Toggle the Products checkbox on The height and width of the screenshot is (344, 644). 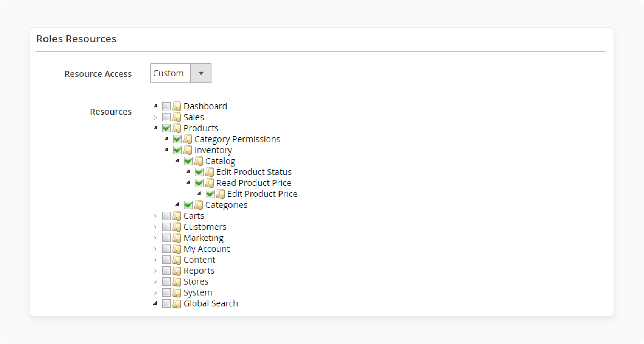tap(167, 128)
